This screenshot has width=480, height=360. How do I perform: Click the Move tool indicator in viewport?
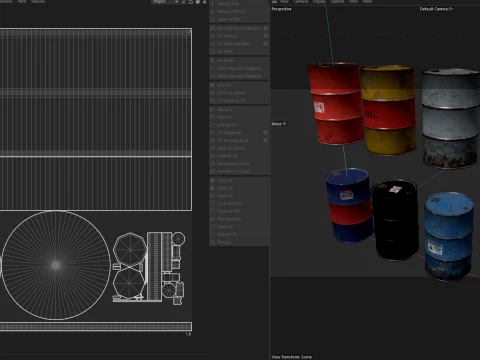coord(279,124)
